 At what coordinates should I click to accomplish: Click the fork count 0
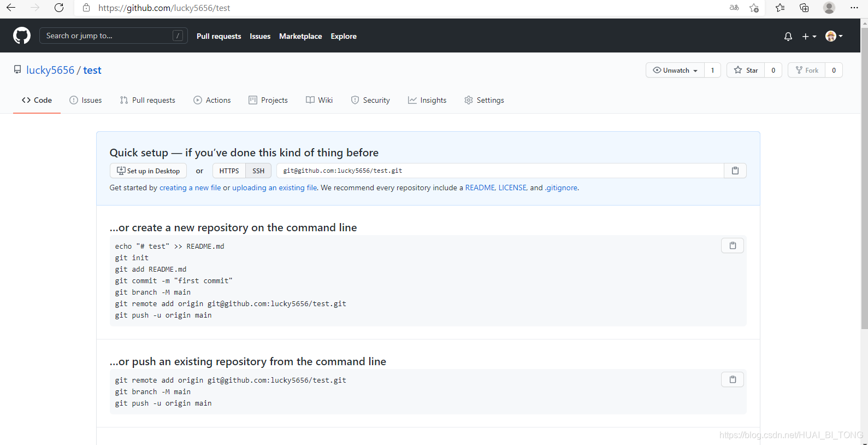click(834, 70)
